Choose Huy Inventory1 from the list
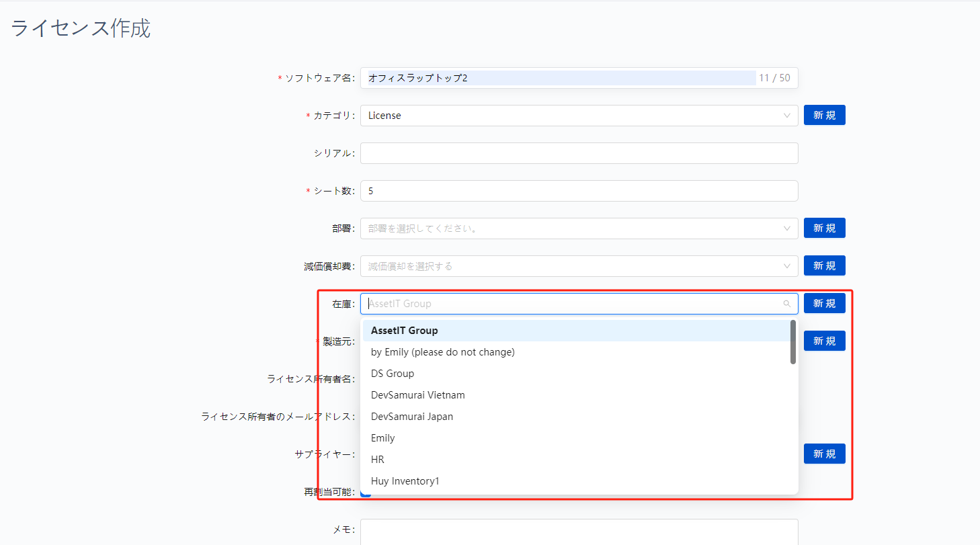Viewport: 980px width, 545px height. tap(405, 481)
